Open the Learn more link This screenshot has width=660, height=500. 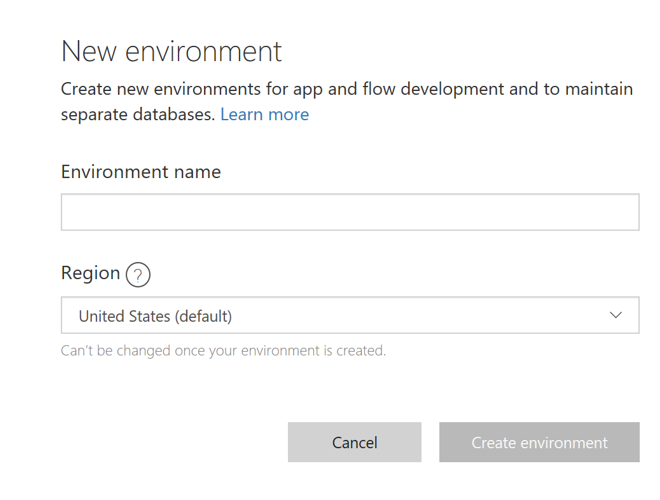point(265,115)
